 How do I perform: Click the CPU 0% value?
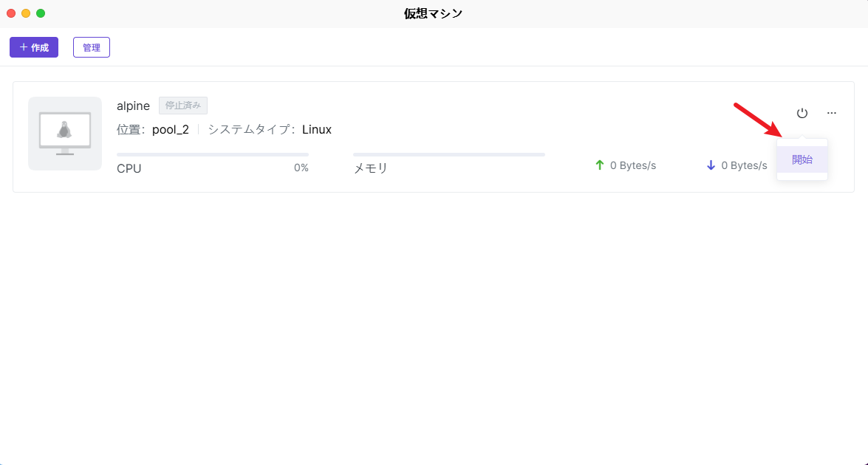(x=301, y=168)
